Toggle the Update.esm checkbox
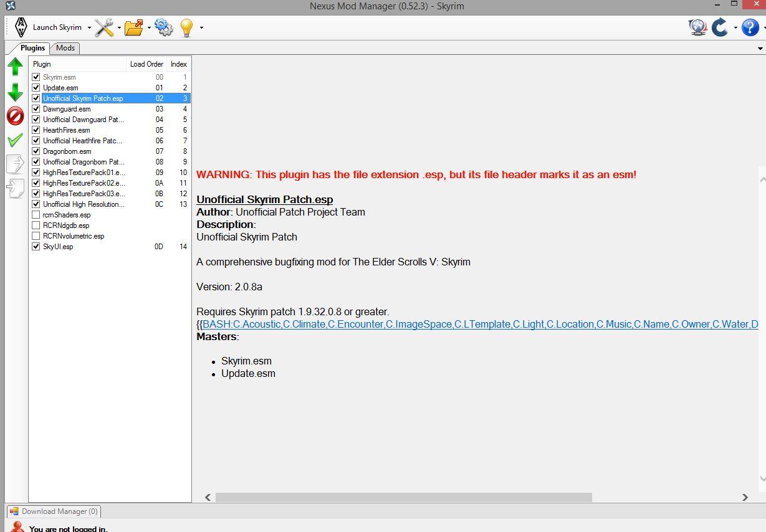The height and width of the screenshot is (532, 766). [x=36, y=88]
